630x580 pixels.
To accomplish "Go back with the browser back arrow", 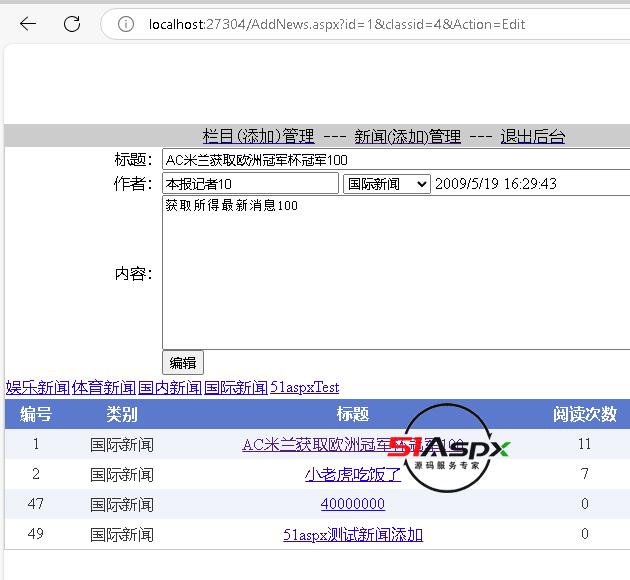I will [x=28, y=24].
